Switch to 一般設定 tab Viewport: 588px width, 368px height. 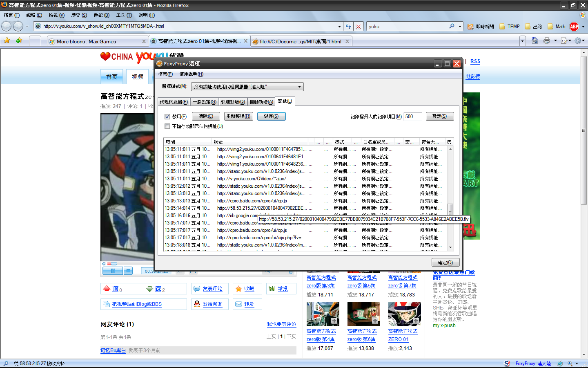(x=204, y=102)
